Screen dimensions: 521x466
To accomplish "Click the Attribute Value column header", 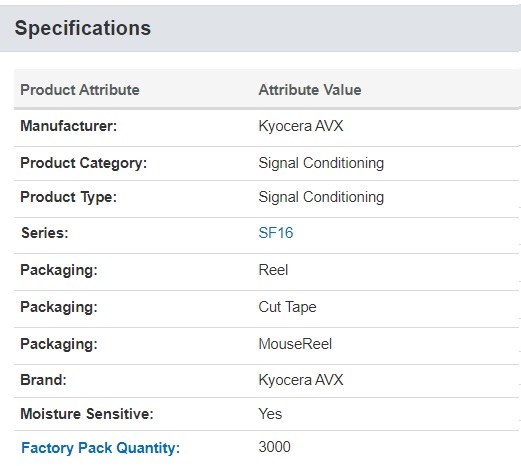I will tap(310, 90).
